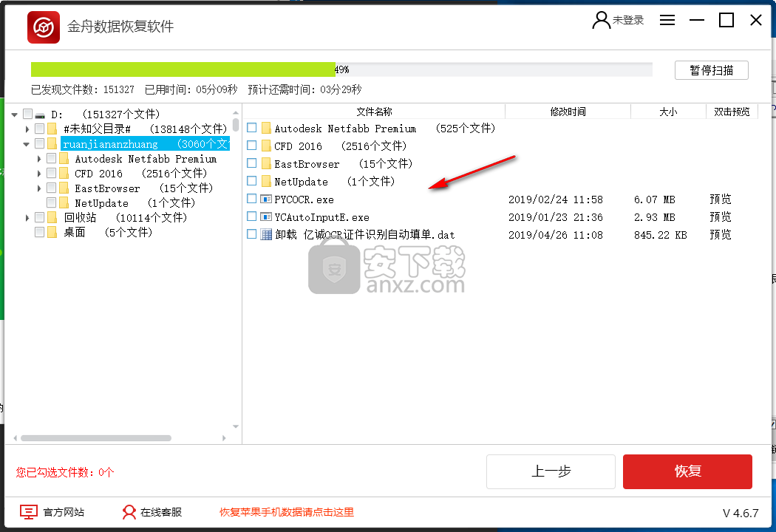Click the 845.22 KB size cell

point(660,235)
